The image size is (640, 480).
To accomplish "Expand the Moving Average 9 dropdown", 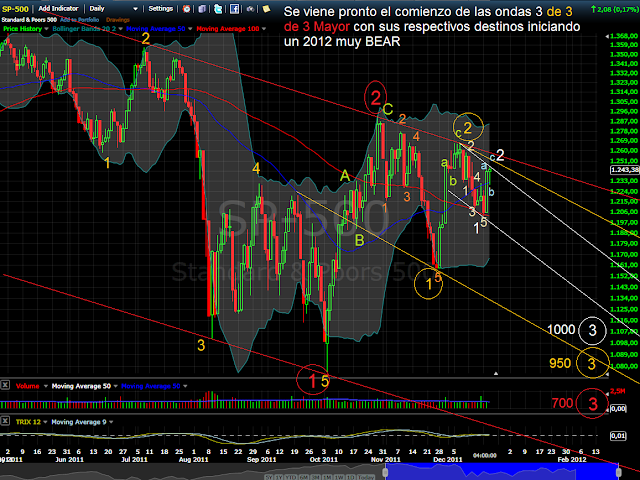I will (111, 422).
